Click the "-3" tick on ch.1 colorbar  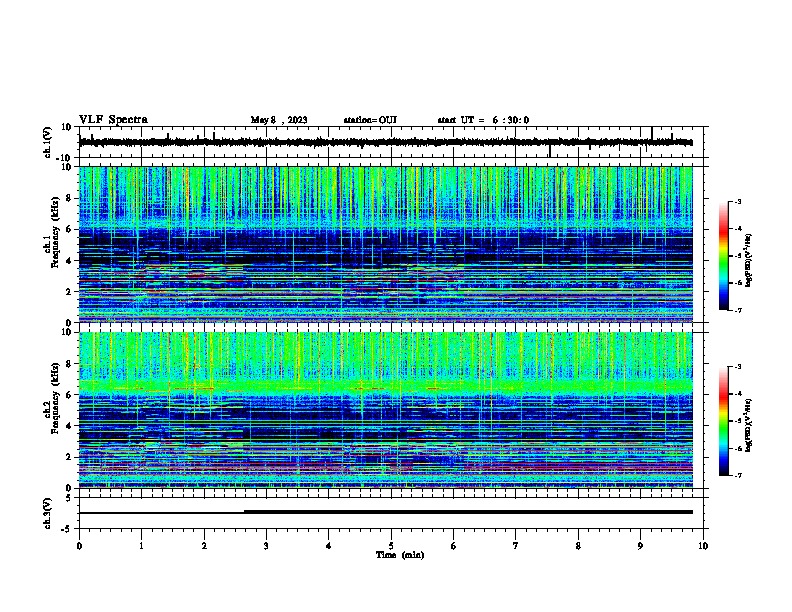pos(737,202)
